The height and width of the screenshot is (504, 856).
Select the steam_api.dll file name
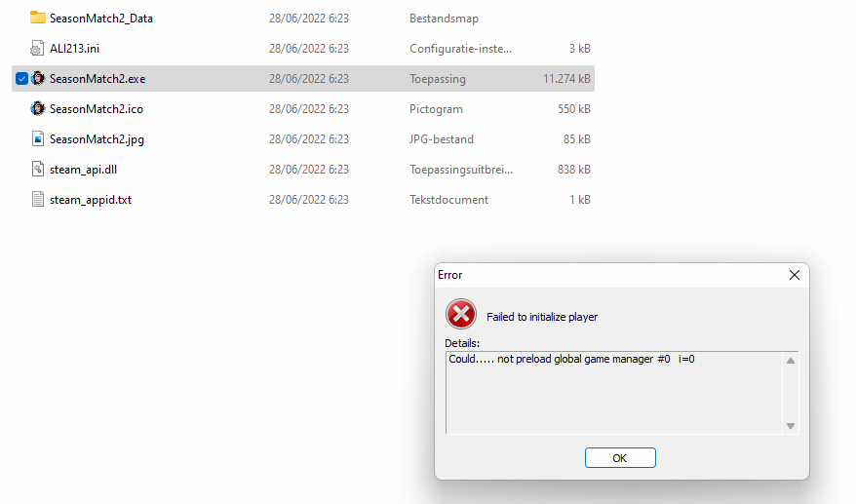tap(83, 170)
